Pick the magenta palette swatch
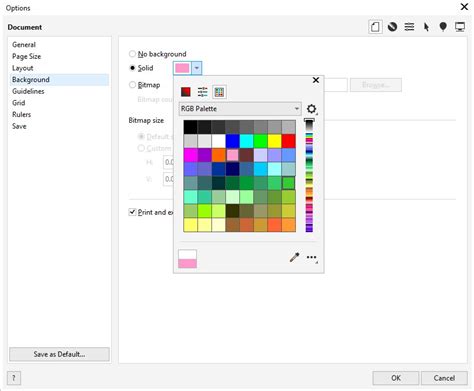474x391 pixels. pos(190,155)
